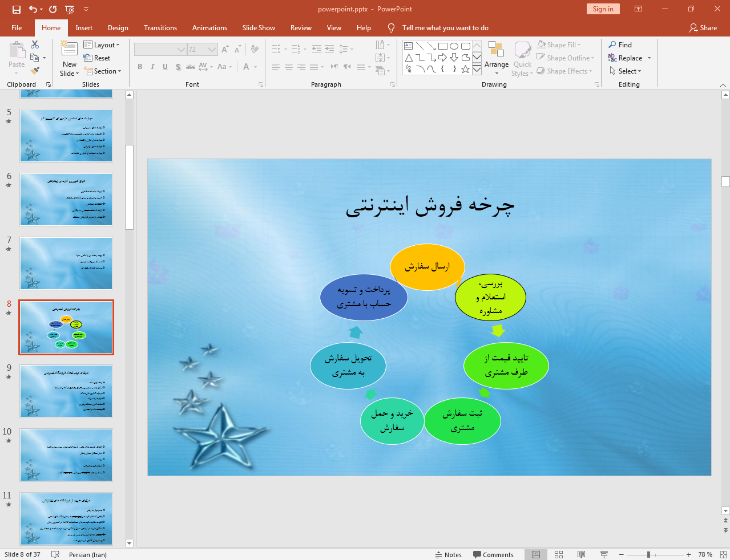Toggle the Notes pane
This screenshot has height=560, width=730.
pos(449,554)
